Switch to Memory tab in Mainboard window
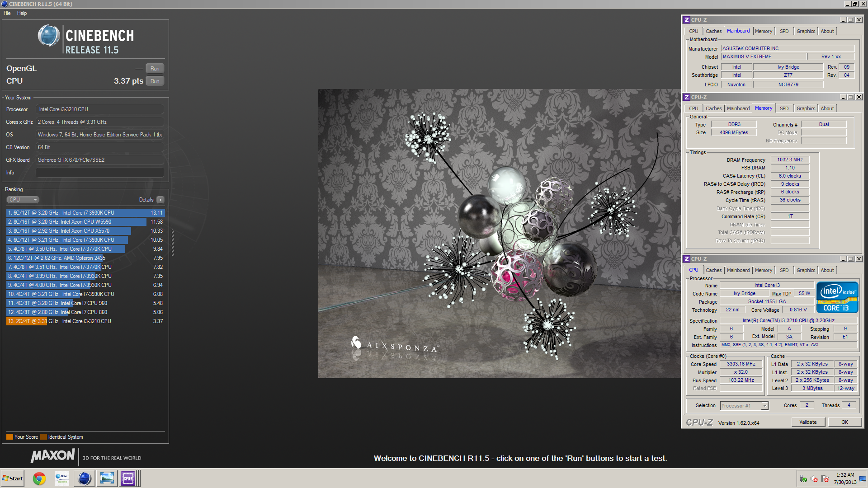 point(763,31)
